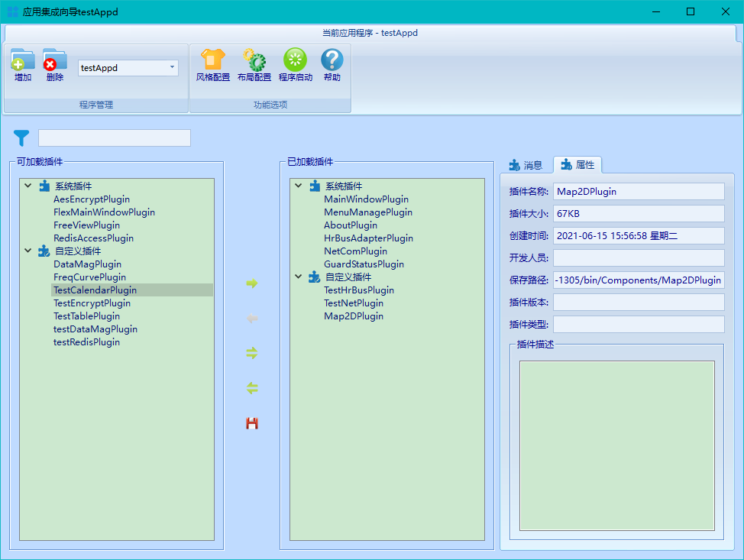Open 布局配置 layout configuration

tap(254, 60)
